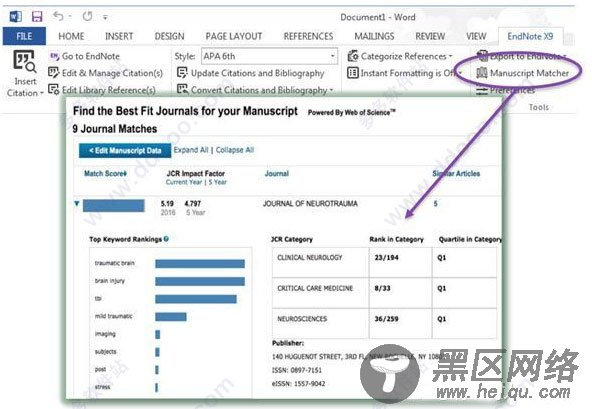592x409 pixels.
Task: Click the Update Citations and Bibliography icon
Action: (x=182, y=73)
